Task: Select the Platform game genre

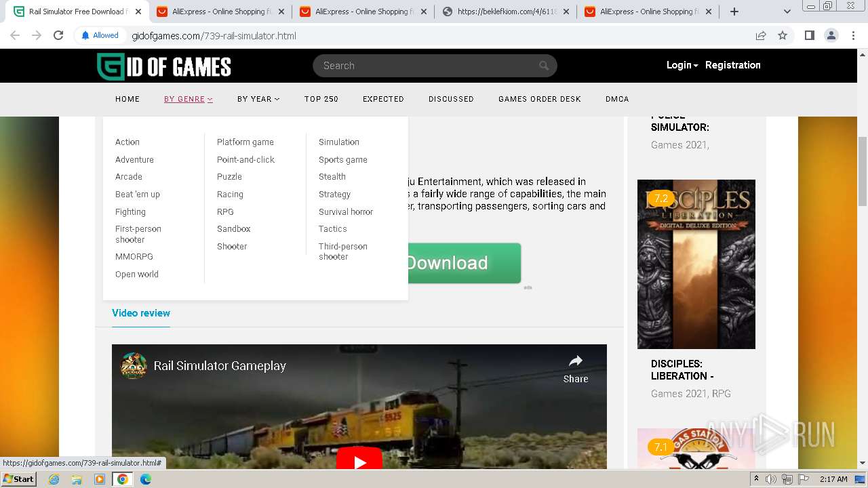Action: point(245,142)
